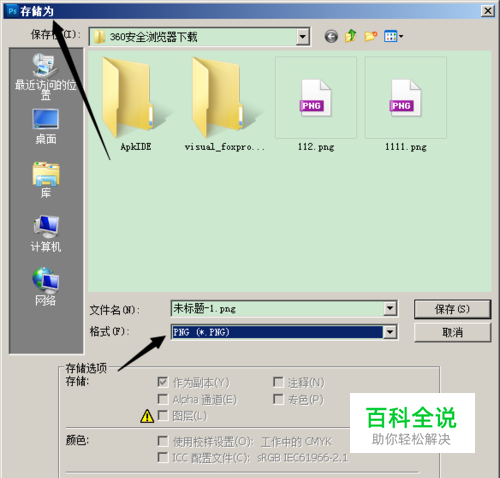Viewport: 500px width, 478px height.
Task: Toggle Alpha 通道(E) checkbox
Action: coord(163,399)
